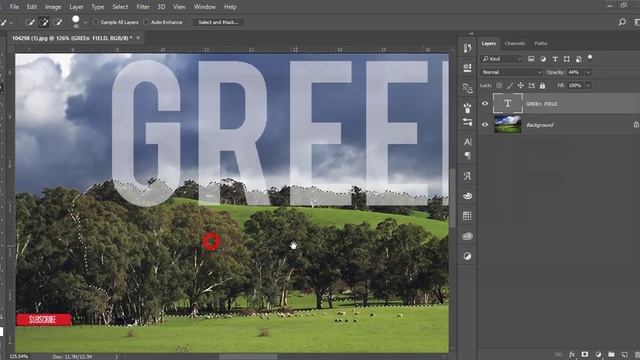The width and height of the screenshot is (640, 360).
Task: Click the red SUBSCRIBE button
Action: [x=44, y=320]
